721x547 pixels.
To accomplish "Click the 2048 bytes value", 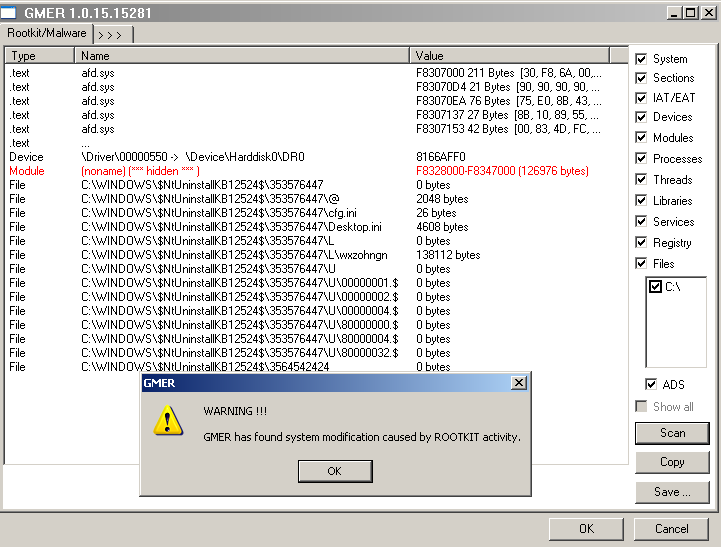I will pyautogui.click(x=442, y=199).
